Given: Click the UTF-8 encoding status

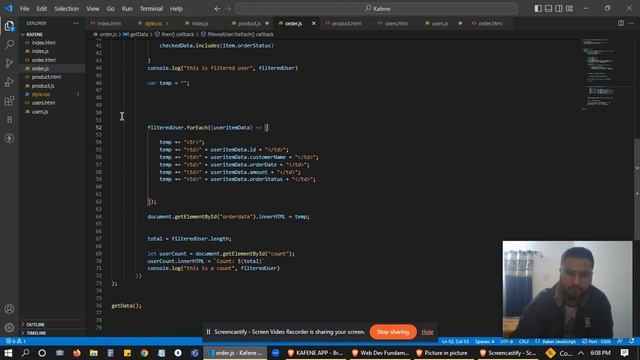Looking at the screenshot, I should point(507,341).
